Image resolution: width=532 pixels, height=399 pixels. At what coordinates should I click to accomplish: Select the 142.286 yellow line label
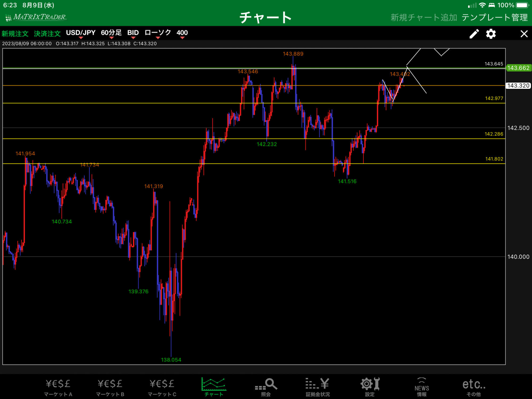[494, 134]
